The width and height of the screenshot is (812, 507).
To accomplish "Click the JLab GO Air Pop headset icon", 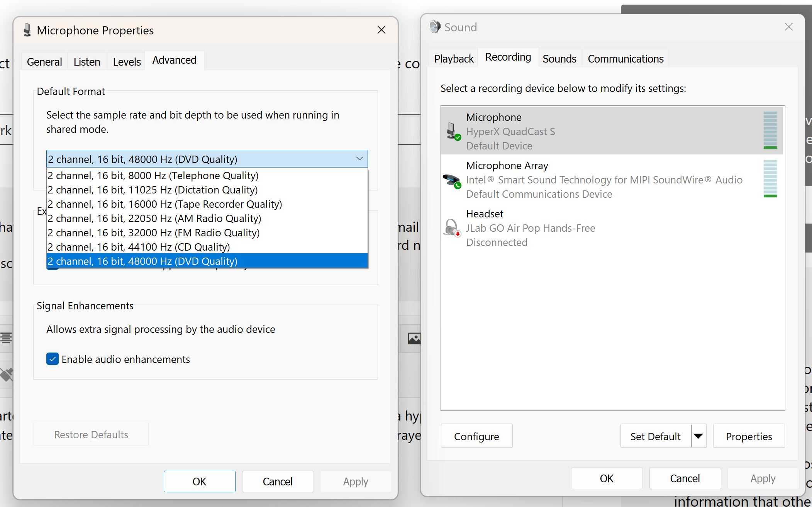I will [x=451, y=227].
